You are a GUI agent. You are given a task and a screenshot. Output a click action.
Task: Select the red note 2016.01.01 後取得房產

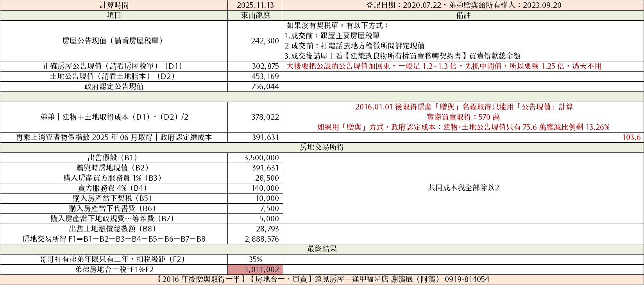464,107
